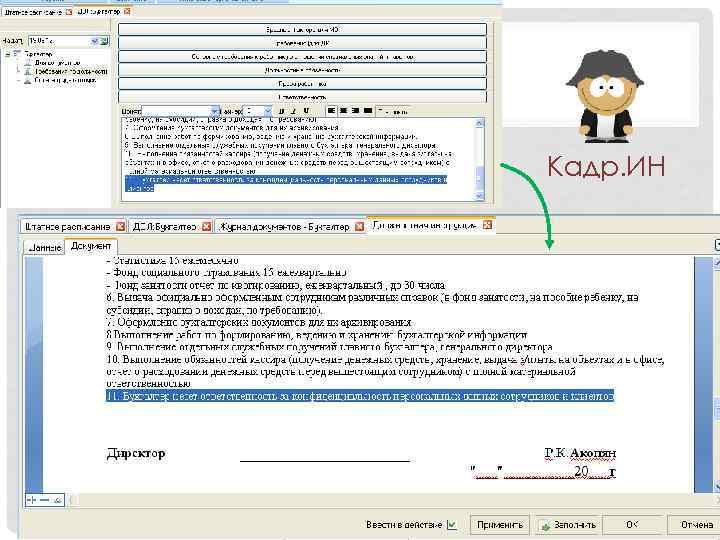Click the first wide section button in upper window
720x540 pixels.
pos(302,30)
